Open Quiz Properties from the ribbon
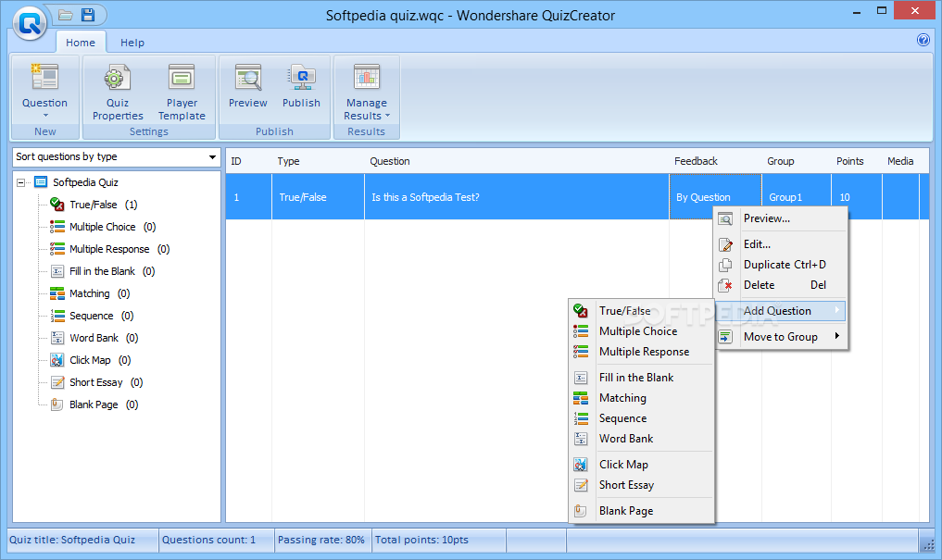Image resolution: width=942 pixels, height=560 pixels. coord(117,90)
